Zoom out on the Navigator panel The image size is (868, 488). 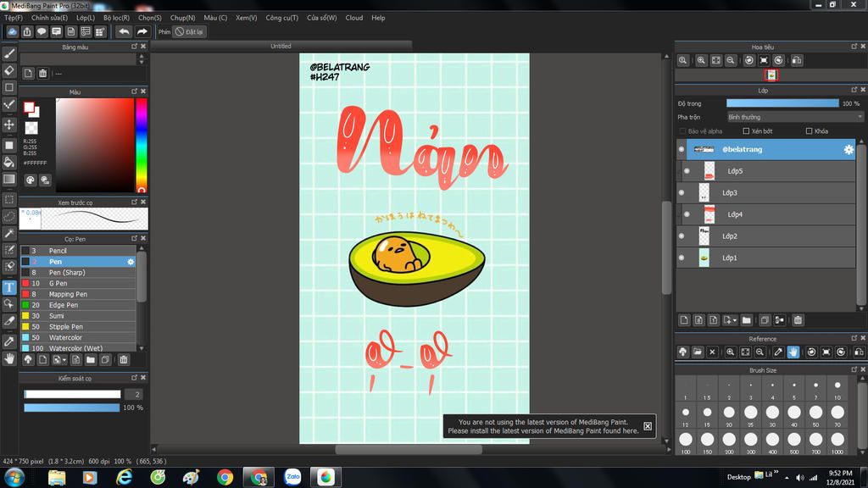(731, 60)
